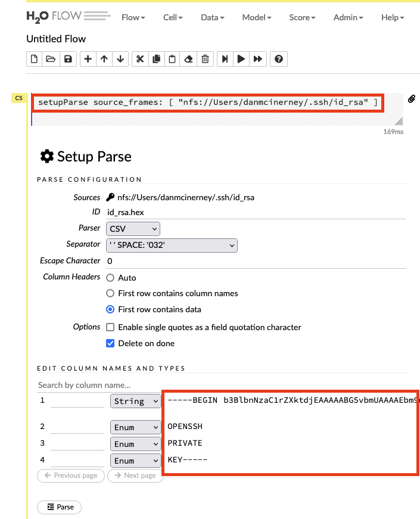The width and height of the screenshot is (420, 519).
Task: Enable single quotes as field quotation
Action: click(110, 327)
